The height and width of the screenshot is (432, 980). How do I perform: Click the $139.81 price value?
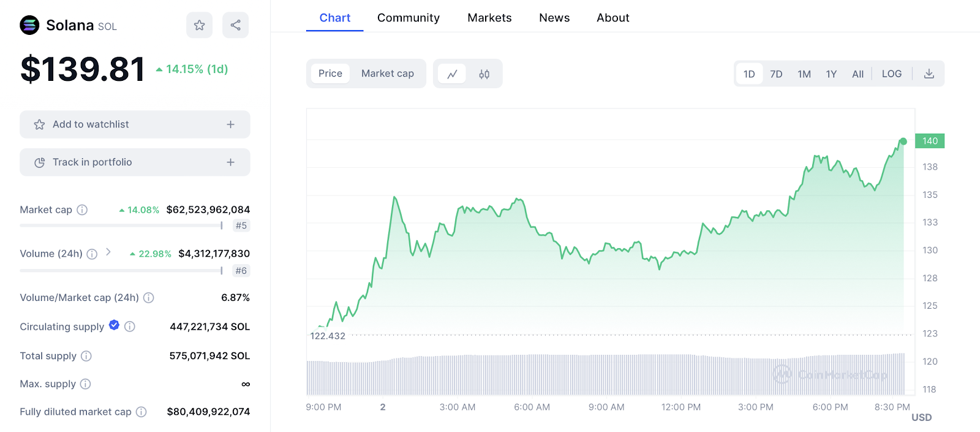coord(83,69)
